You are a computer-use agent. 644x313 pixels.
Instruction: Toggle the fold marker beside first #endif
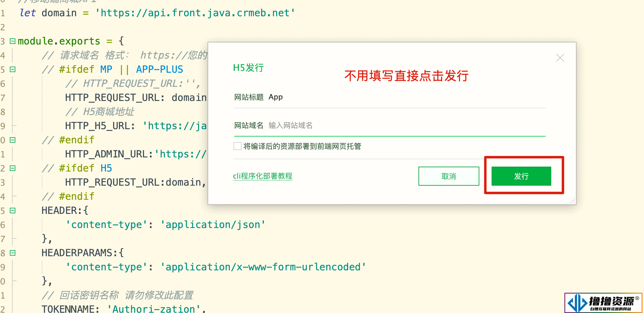tap(13, 140)
